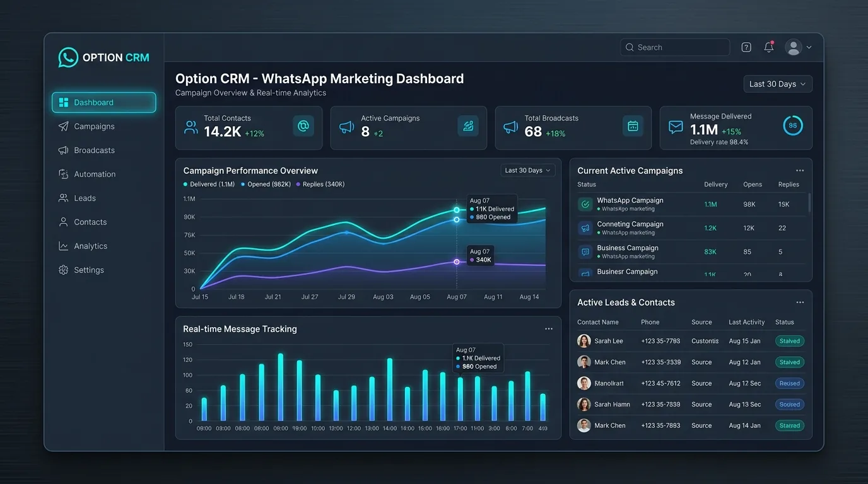Click the Aug 07 point on Opened line

457,220
